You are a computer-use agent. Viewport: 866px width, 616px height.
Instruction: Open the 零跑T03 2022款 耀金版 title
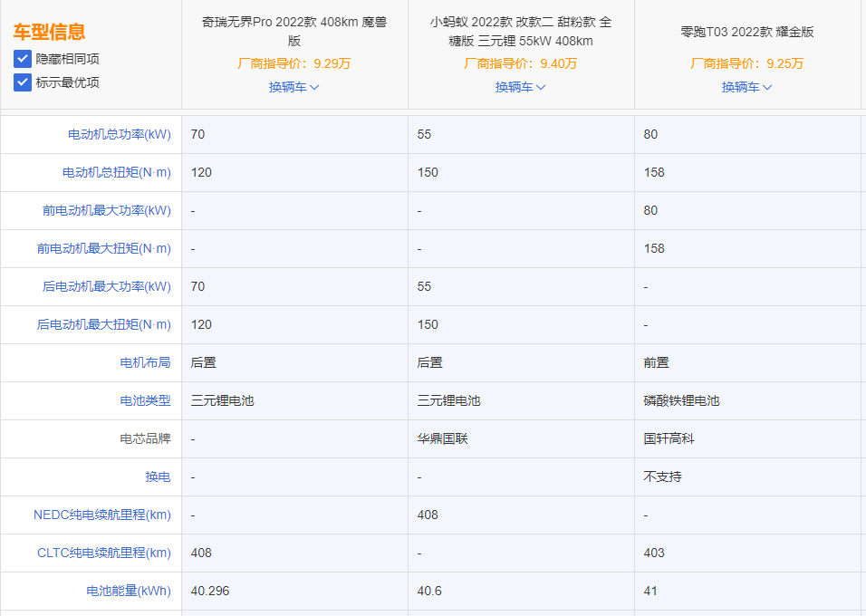[747, 32]
